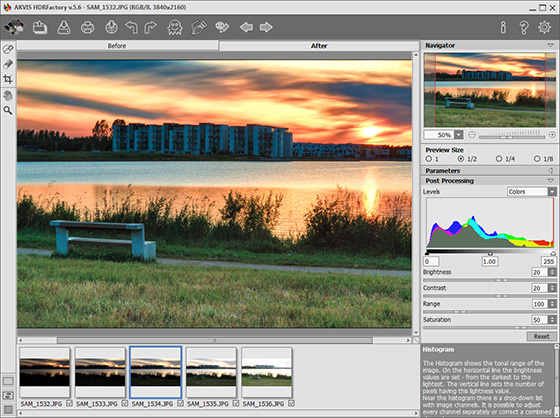Switch to the Before tab

(x=117, y=46)
